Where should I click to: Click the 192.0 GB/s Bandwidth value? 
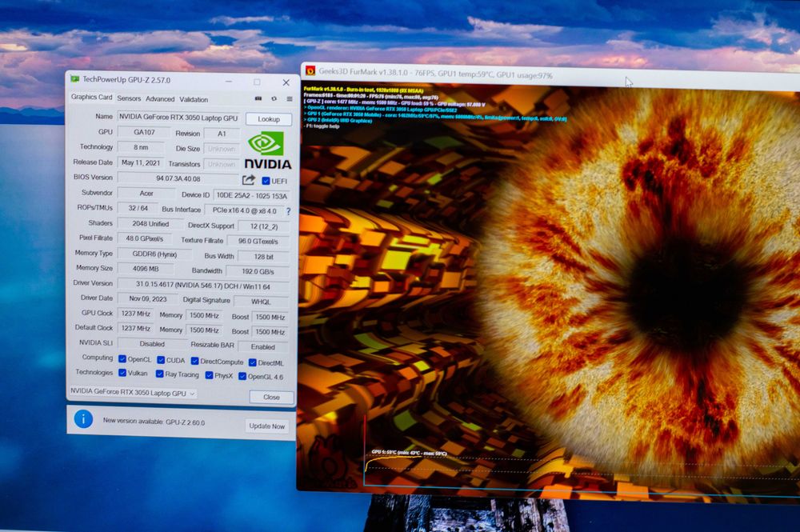(258, 271)
